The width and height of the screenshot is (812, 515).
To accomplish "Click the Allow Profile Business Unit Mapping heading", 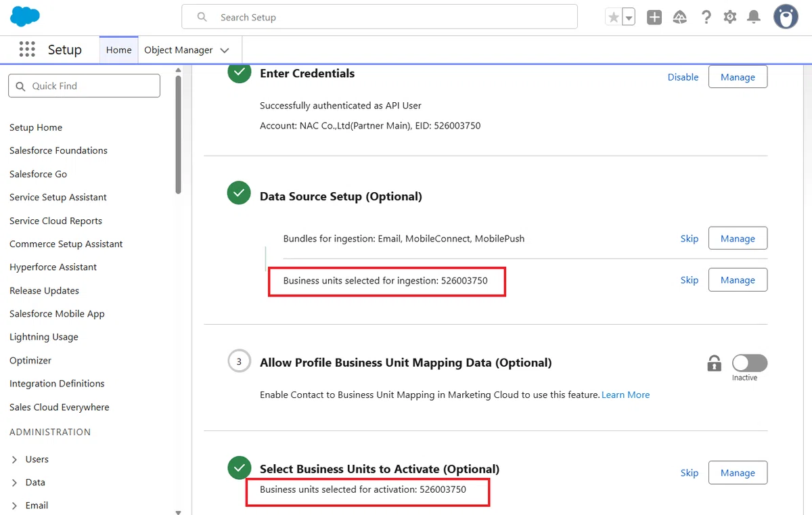I will tap(406, 363).
